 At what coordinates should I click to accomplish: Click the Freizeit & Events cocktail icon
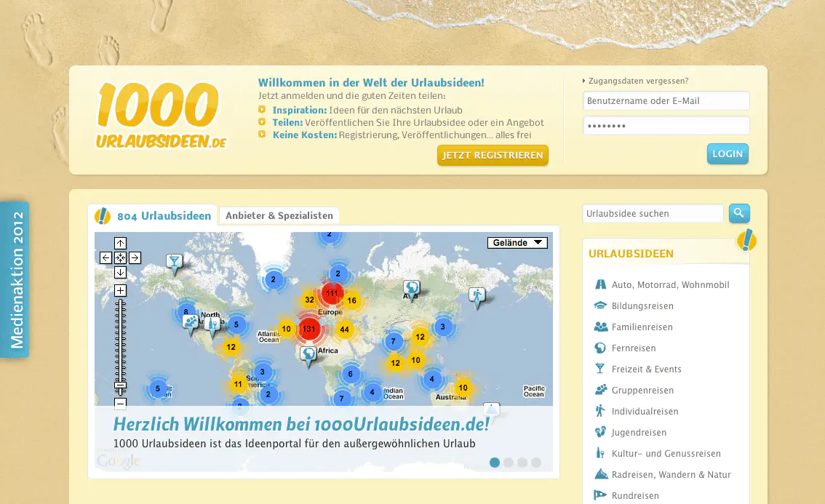tap(599, 369)
